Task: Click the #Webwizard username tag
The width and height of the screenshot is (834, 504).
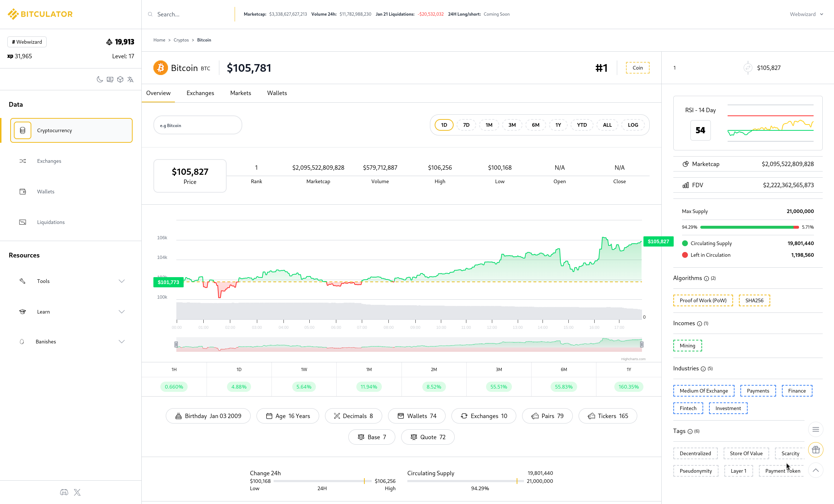Action: click(x=27, y=42)
